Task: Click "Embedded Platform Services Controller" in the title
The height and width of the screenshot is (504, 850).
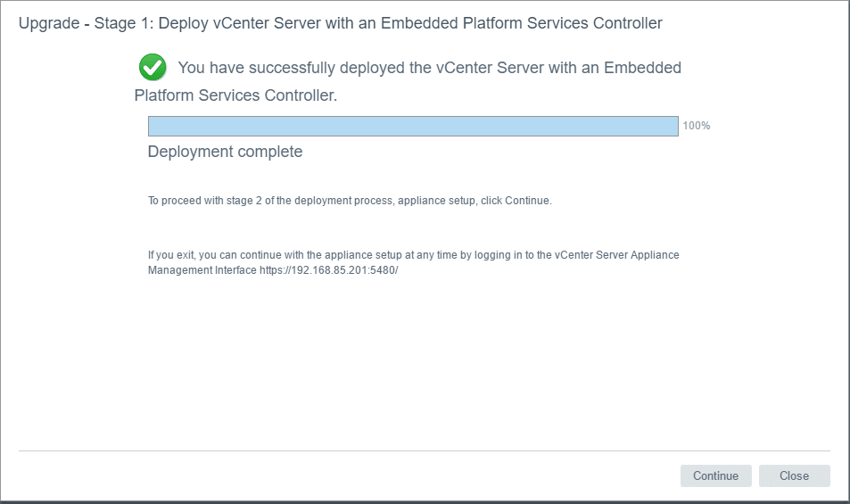Action: click(x=522, y=23)
